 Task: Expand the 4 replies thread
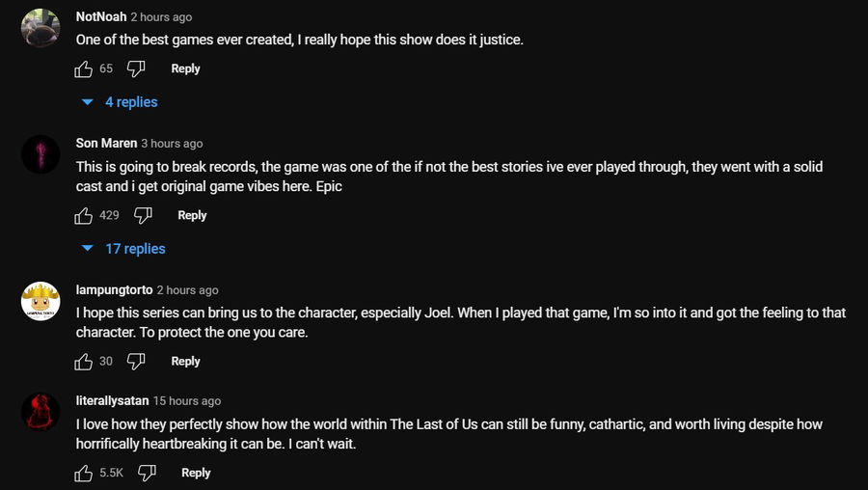point(121,102)
